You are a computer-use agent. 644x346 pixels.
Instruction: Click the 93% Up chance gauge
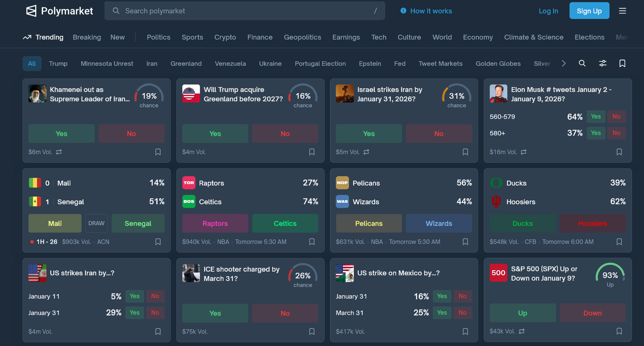click(x=610, y=275)
